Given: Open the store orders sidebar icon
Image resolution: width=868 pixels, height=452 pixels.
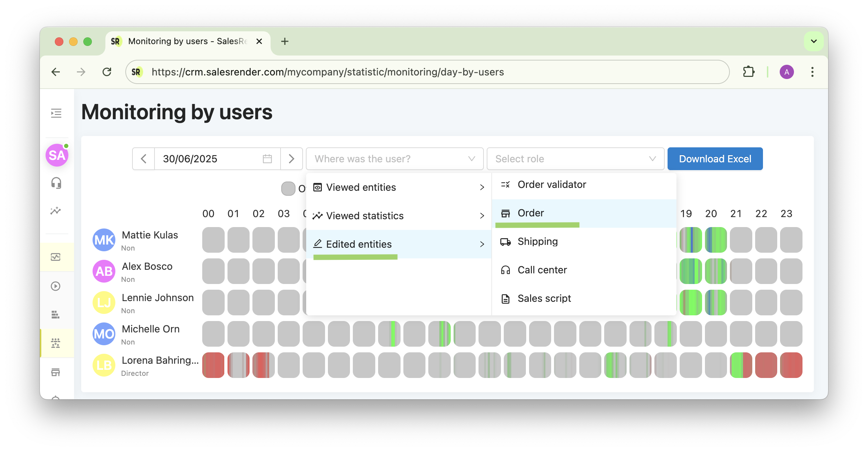Looking at the screenshot, I should (x=56, y=372).
